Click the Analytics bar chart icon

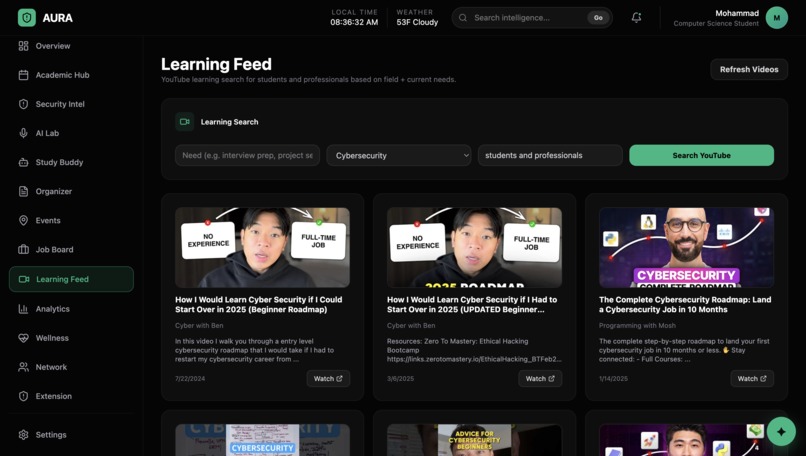[x=23, y=309]
